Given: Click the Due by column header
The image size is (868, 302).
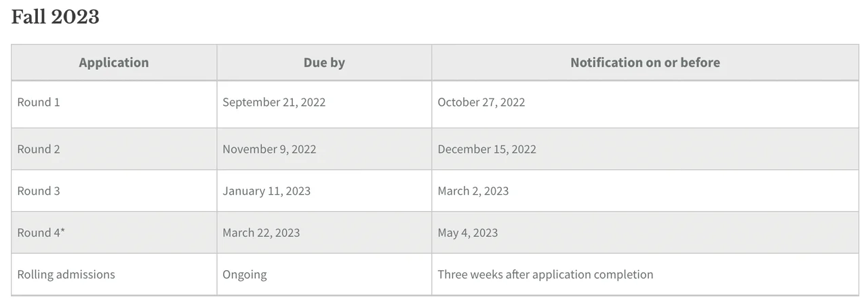Looking at the screenshot, I should (x=324, y=62).
